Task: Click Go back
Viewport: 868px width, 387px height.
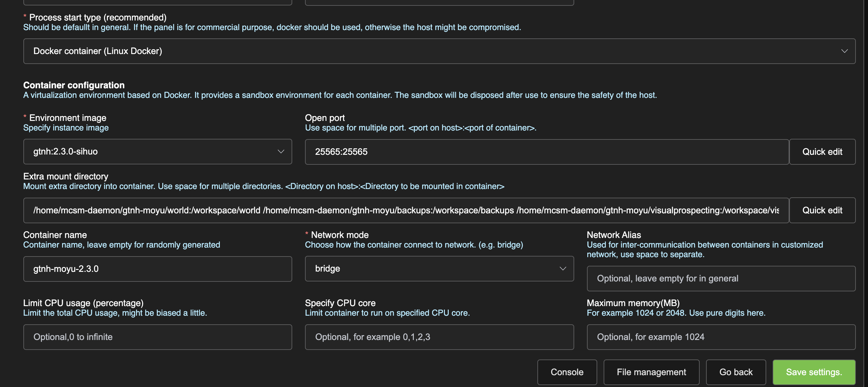Action: [735, 372]
